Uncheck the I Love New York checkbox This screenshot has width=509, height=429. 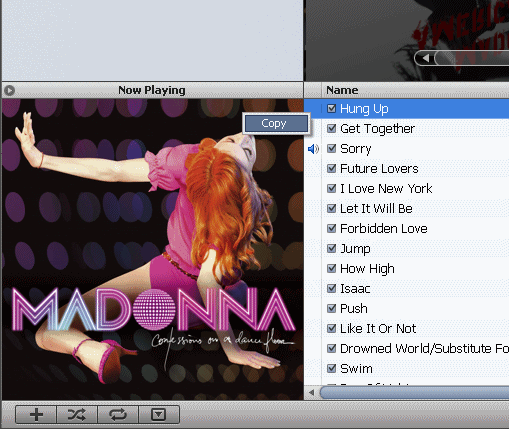click(331, 188)
